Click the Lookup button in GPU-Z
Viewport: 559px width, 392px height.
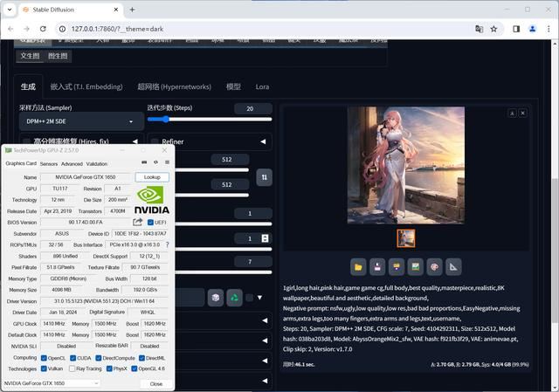[x=152, y=177]
